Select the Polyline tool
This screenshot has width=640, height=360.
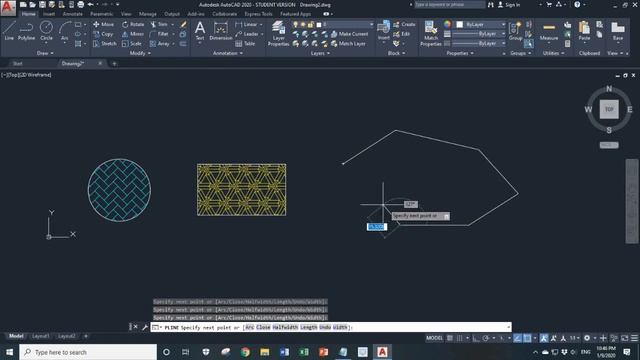(27, 31)
